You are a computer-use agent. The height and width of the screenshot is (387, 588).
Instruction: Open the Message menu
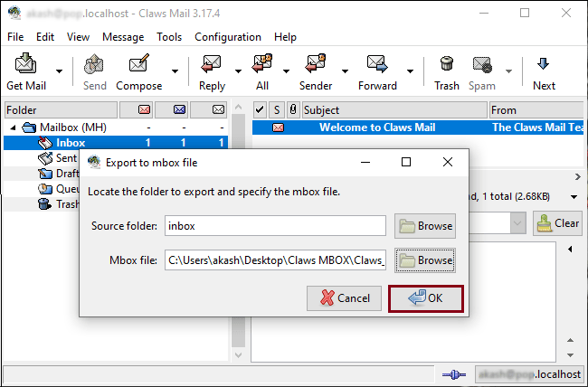point(123,37)
